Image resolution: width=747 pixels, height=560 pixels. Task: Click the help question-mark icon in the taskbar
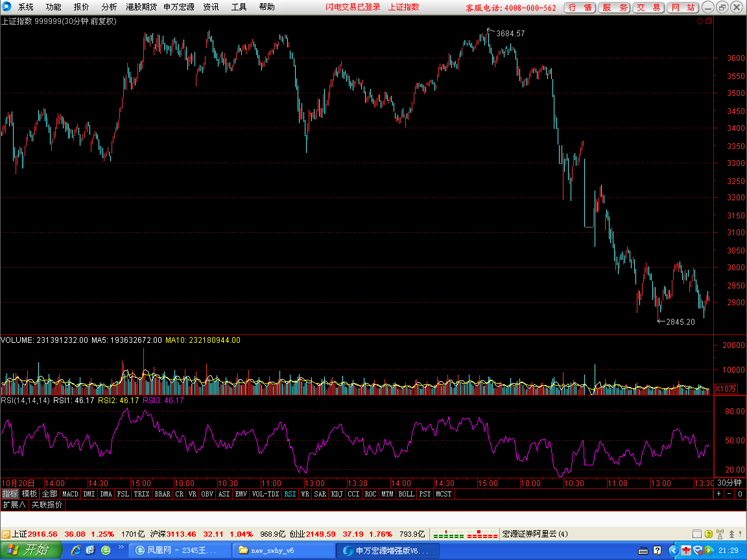(658, 550)
